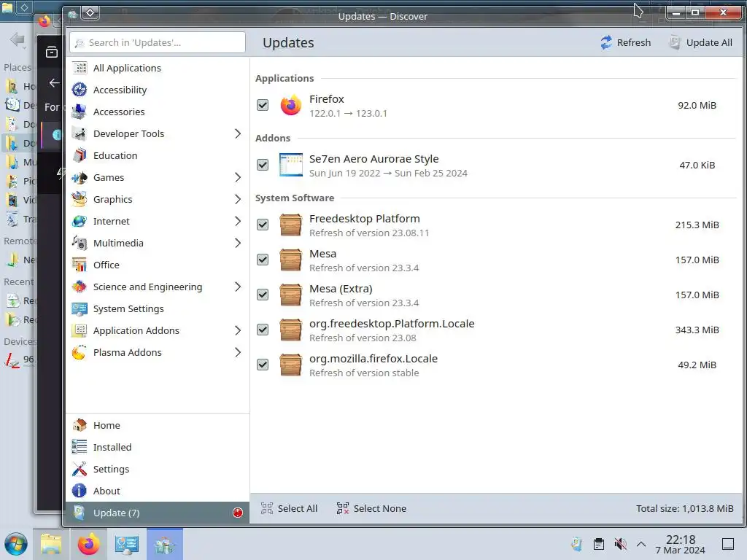Click the Games category icon
Viewport: 747px width, 560px height.
pos(79,177)
